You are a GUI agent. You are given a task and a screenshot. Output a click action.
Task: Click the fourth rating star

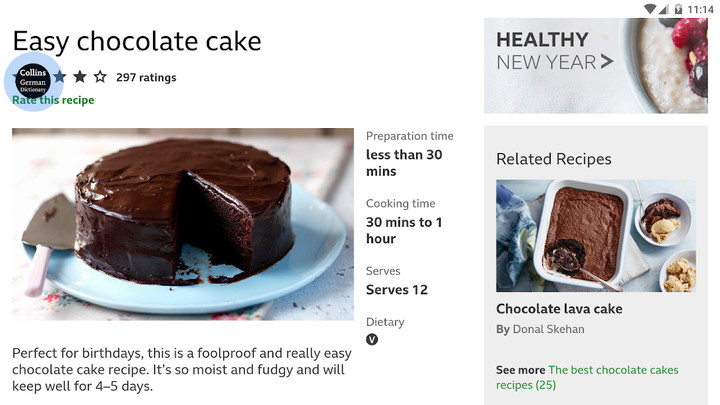(80, 76)
